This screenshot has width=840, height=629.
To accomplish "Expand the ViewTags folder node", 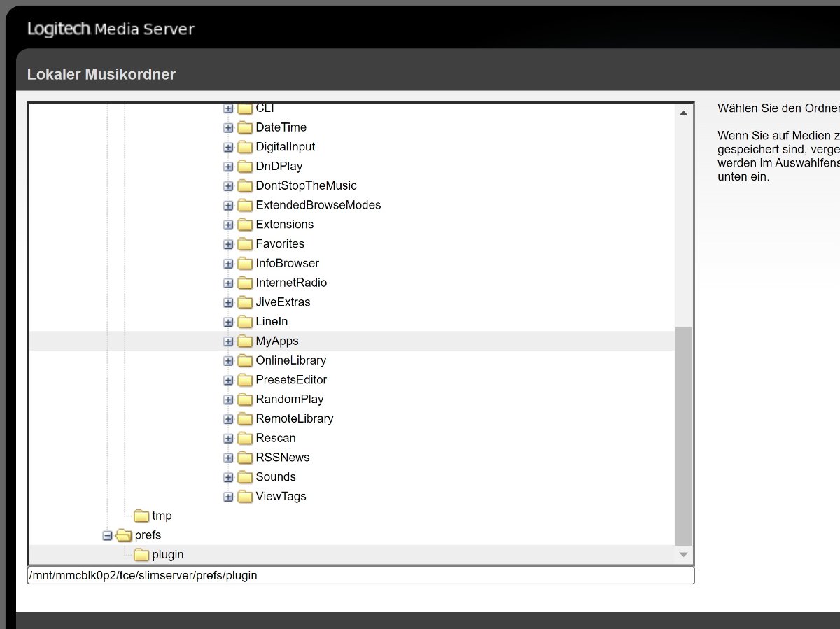I will tap(228, 497).
